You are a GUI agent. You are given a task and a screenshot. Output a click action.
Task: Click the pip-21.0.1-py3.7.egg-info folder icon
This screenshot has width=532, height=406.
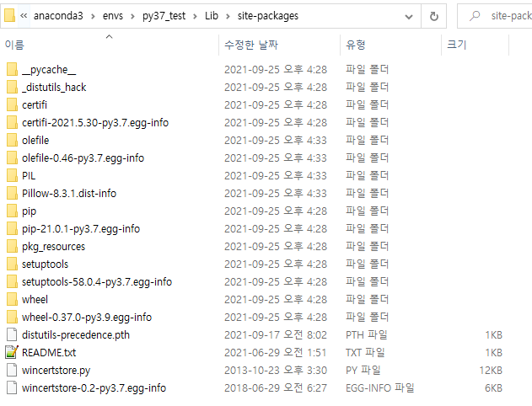(12, 228)
